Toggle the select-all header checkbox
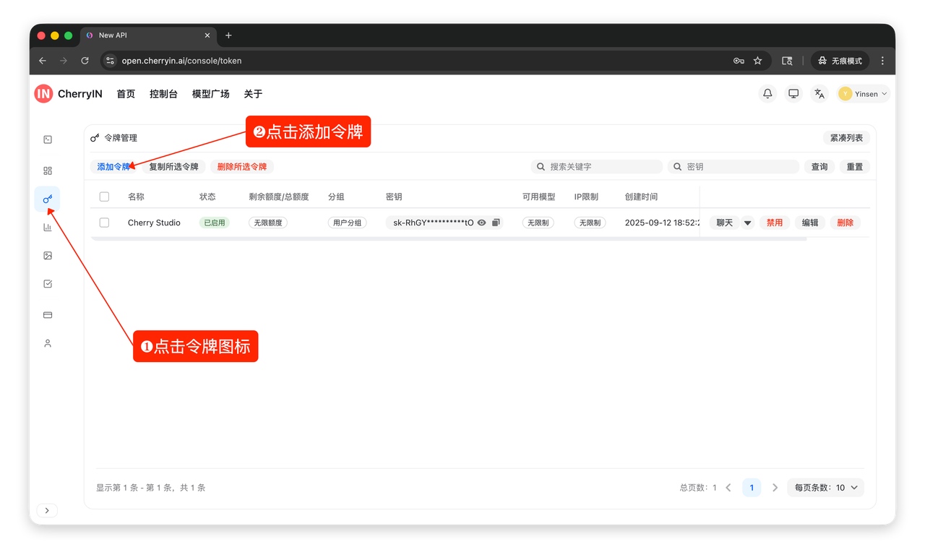Screen dimensions: 925x560 104,197
